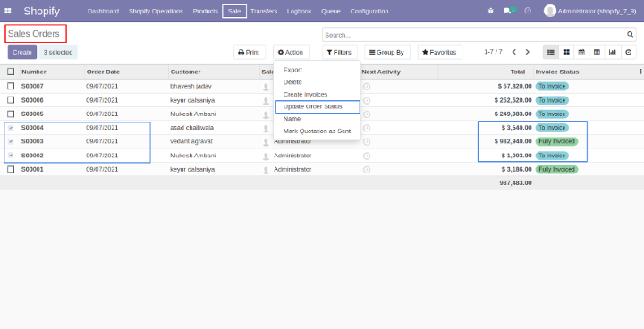Click the Administrator user avatar
The width and height of the screenshot is (644, 329).
point(549,11)
